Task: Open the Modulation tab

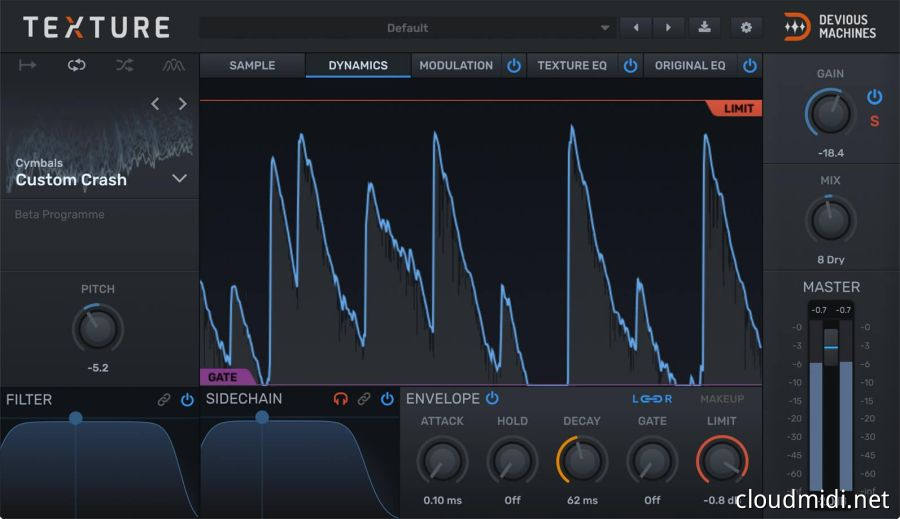Action: [456, 65]
